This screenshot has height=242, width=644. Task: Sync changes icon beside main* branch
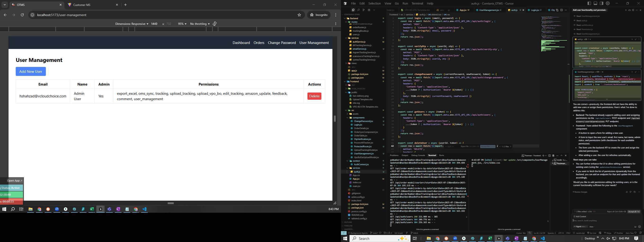point(380,233)
